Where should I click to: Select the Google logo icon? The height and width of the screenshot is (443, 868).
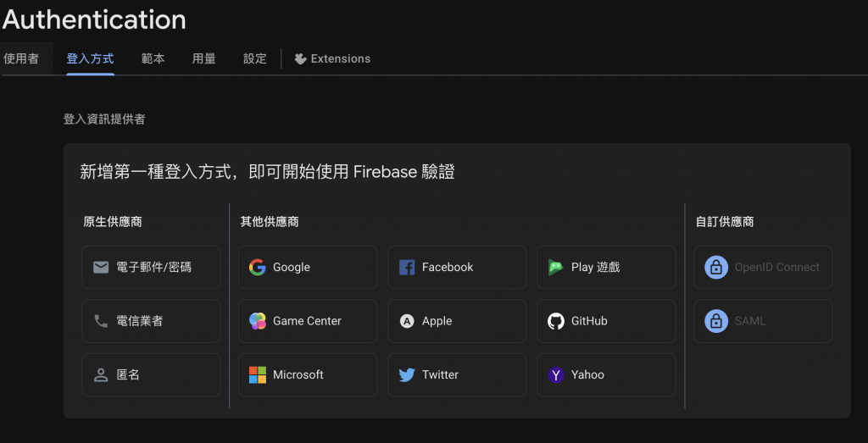tap(258, 268)
